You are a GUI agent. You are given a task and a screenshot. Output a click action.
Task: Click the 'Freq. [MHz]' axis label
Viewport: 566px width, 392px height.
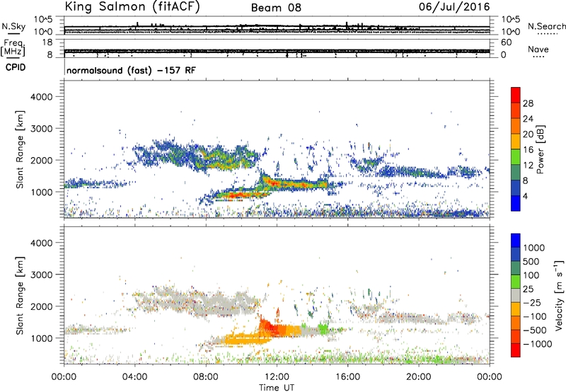click(x=13, y=47)
